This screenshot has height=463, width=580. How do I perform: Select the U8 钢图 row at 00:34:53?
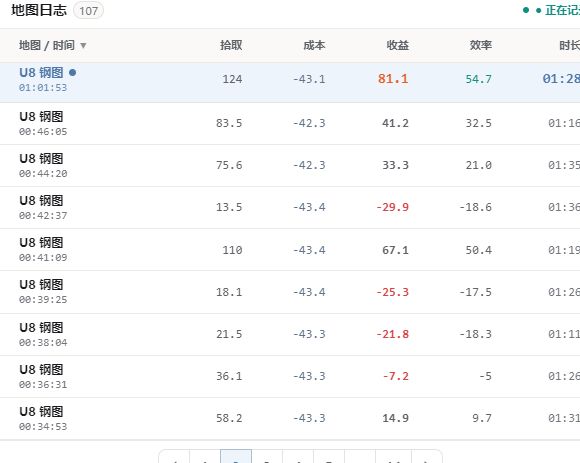[290, 419]
